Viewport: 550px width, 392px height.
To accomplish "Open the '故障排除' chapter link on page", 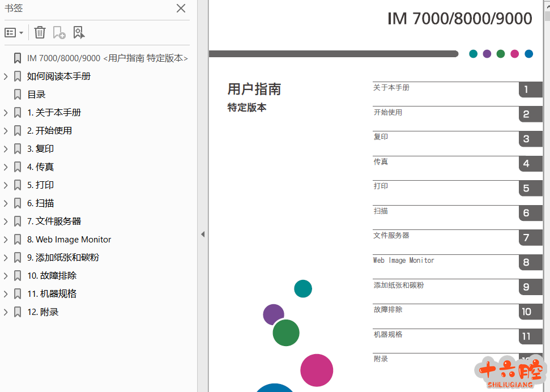I will (388, 310).
